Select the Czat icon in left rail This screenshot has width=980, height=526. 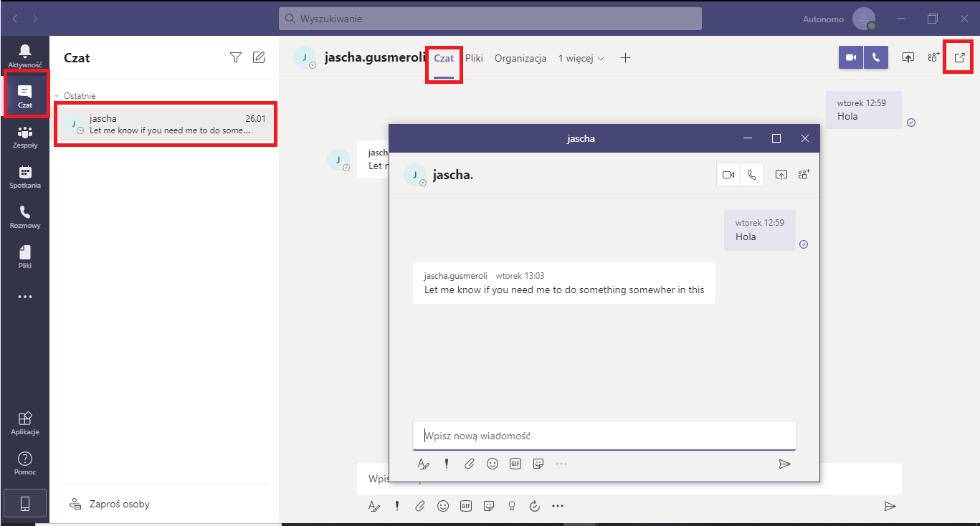click(x=24, y=95)
